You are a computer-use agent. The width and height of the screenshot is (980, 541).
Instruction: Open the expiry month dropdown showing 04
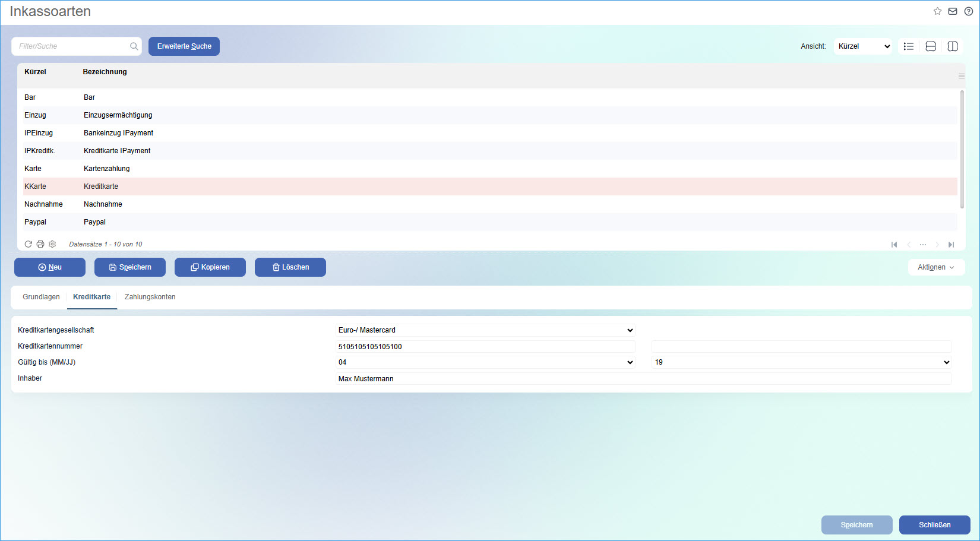click(x=485, y=362)
